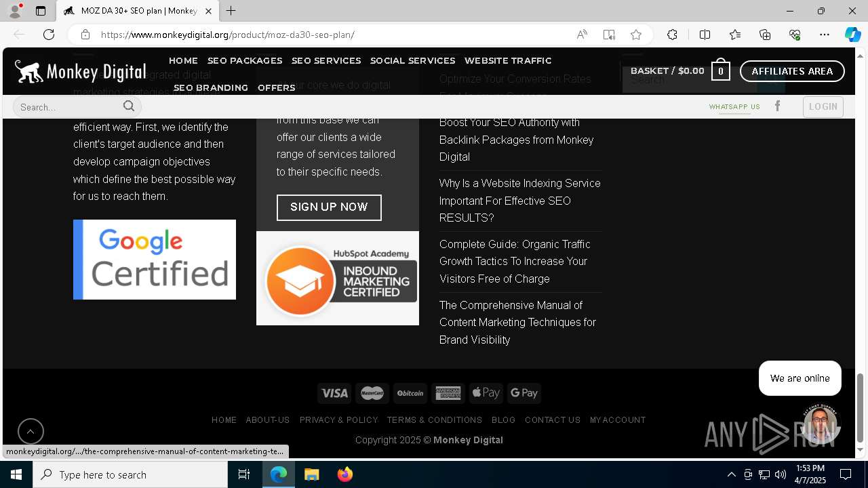This screenshot has width=868, height=488.
Task: Open the SEO SERVICES menu
Action: (x=326, y=60)
